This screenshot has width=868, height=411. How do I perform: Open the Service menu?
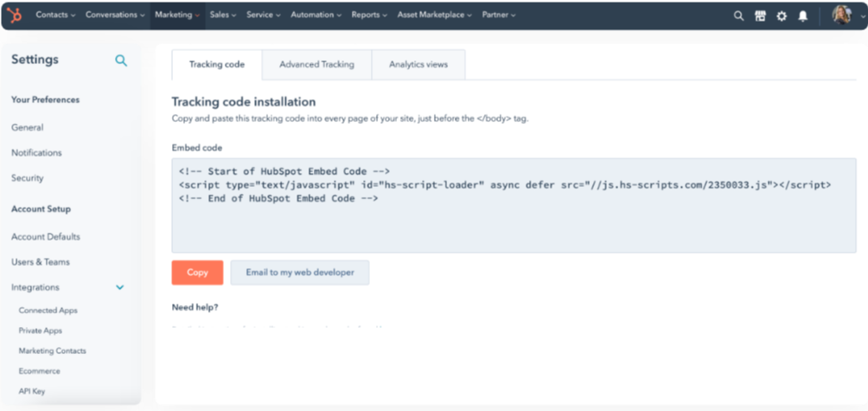pyautogui.click(x=264, y=15)
